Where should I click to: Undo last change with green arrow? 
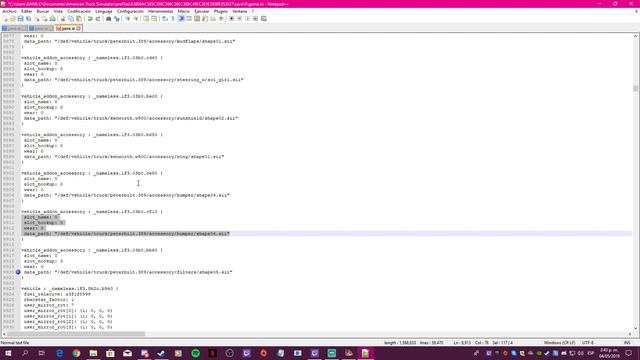(90, 19)
